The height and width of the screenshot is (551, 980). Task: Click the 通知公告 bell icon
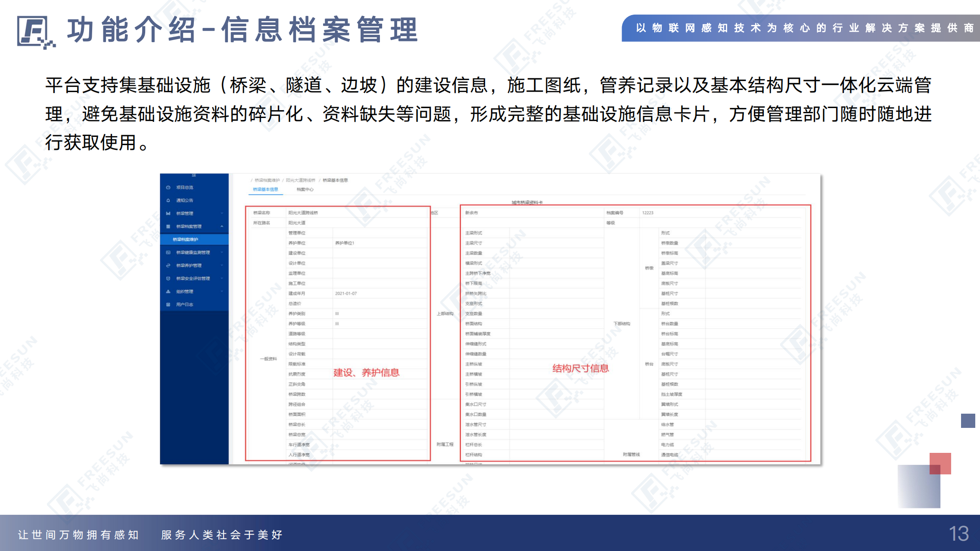168,201
